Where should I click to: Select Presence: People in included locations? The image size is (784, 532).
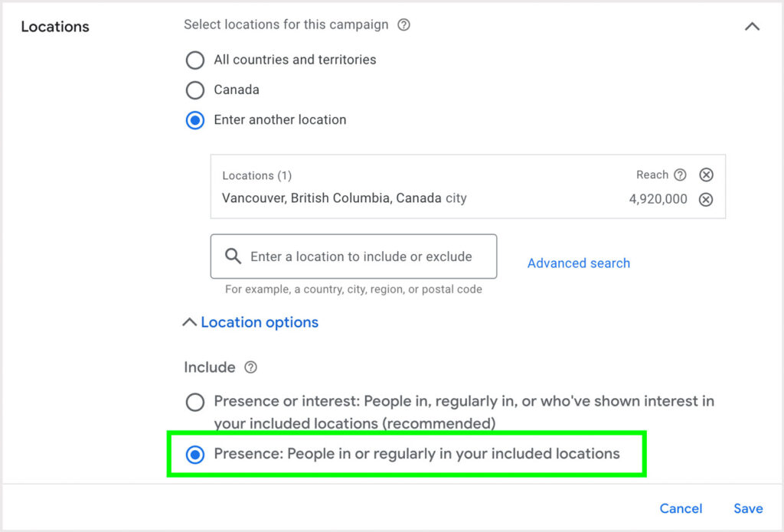click(195, 455)
